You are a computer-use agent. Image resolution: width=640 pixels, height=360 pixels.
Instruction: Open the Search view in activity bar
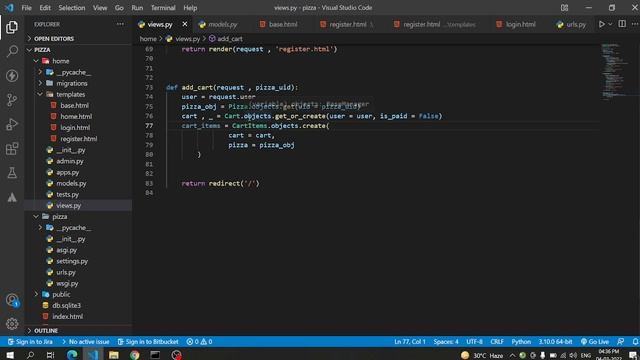[x=12, y=51]
